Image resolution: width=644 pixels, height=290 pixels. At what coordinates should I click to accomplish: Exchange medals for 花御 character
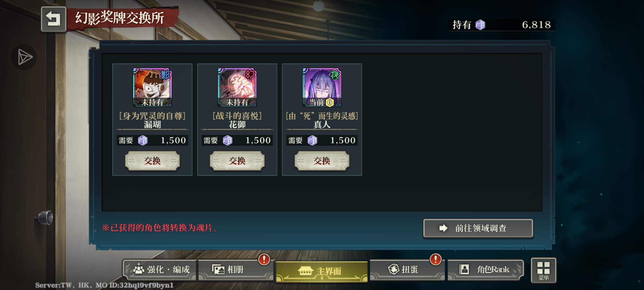coord(237,161)
